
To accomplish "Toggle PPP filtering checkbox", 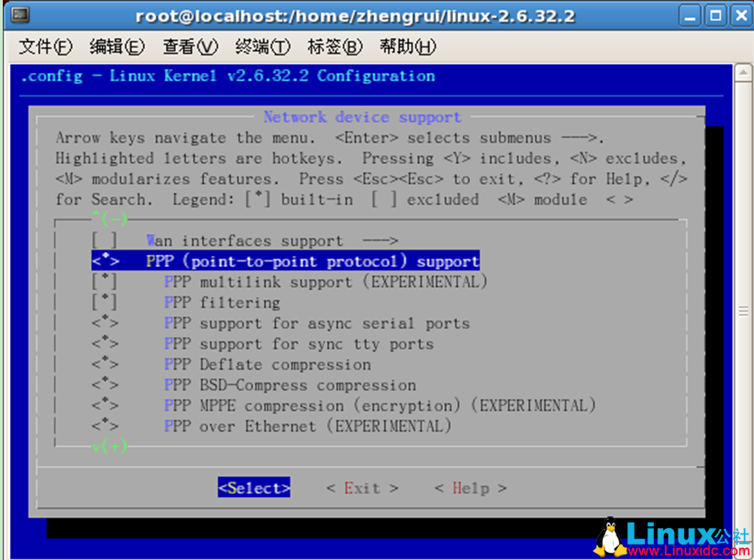I will [x=105, y=302].
